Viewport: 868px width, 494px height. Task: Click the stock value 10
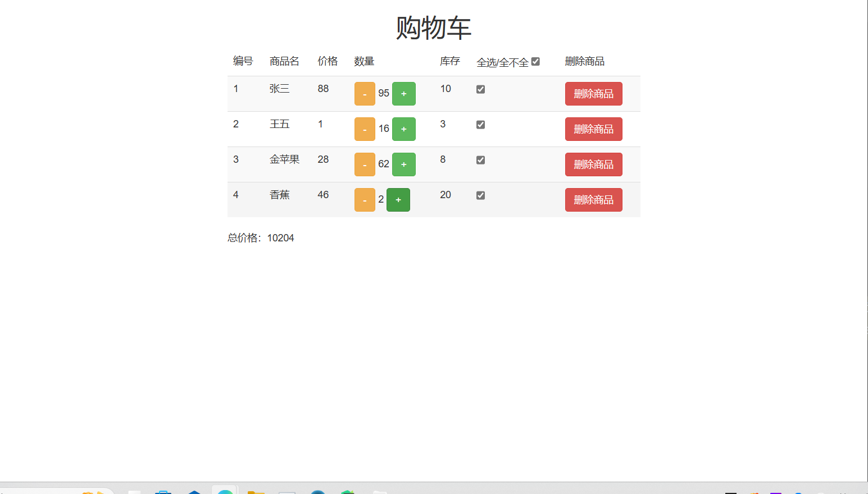point(446,89)
